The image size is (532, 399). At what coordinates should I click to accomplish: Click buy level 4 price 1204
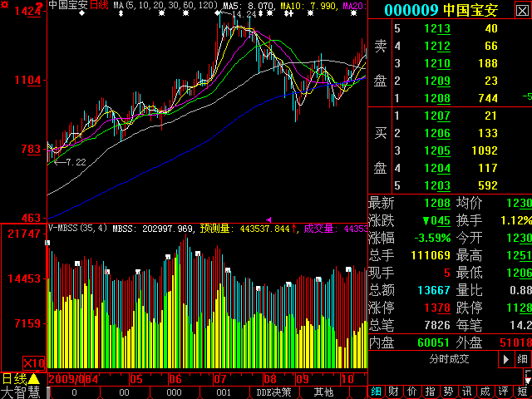click(437, 168)
